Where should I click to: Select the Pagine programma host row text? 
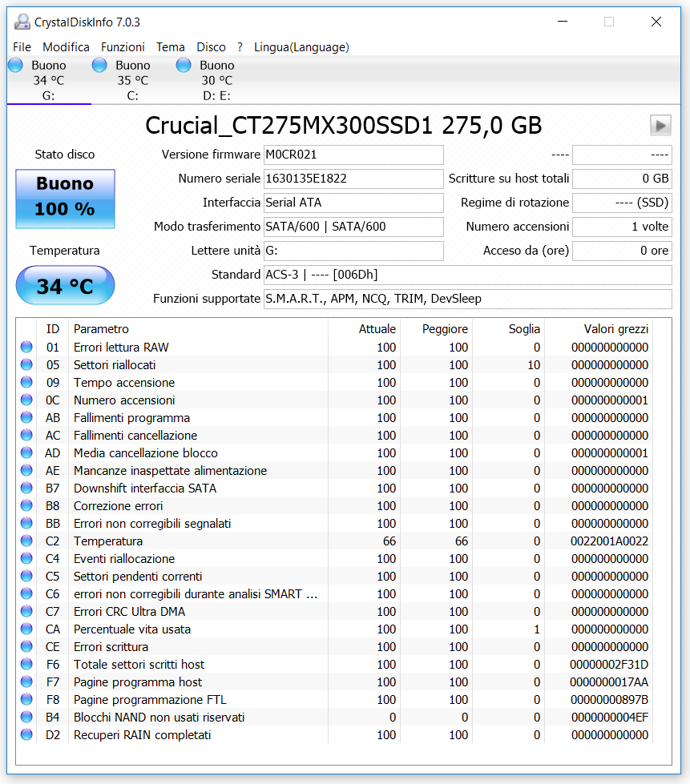pos(138,682)
